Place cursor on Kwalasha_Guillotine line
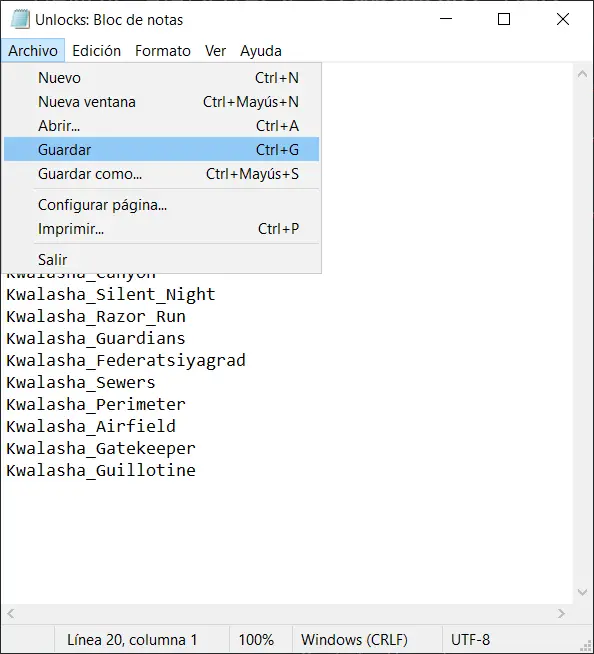The height and width of the screenshot is (654, 594). pyautogui.click(x=101, y=470)
